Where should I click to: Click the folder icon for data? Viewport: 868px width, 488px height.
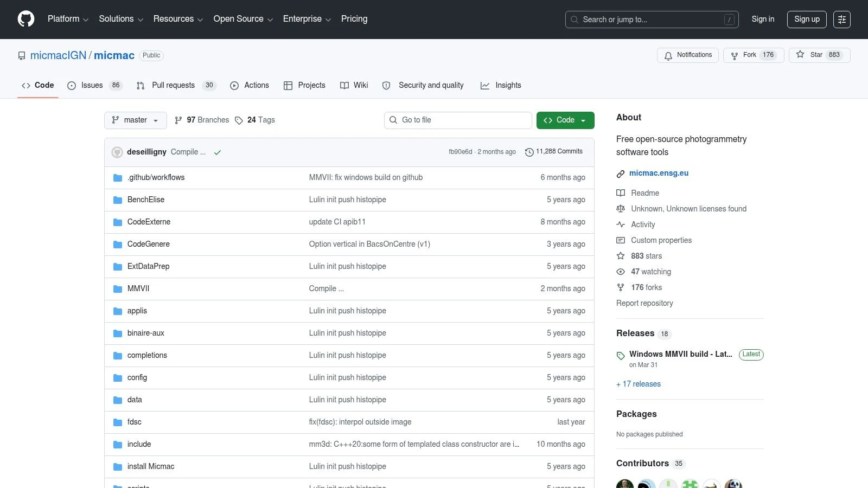[118, 400]
